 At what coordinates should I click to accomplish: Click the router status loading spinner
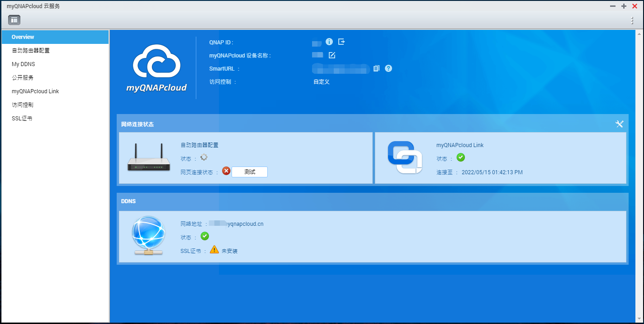coord(204,157)
